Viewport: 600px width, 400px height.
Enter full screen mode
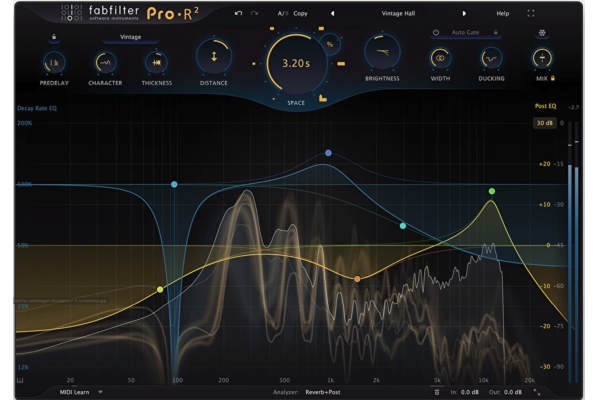click(x=531, y=13)
